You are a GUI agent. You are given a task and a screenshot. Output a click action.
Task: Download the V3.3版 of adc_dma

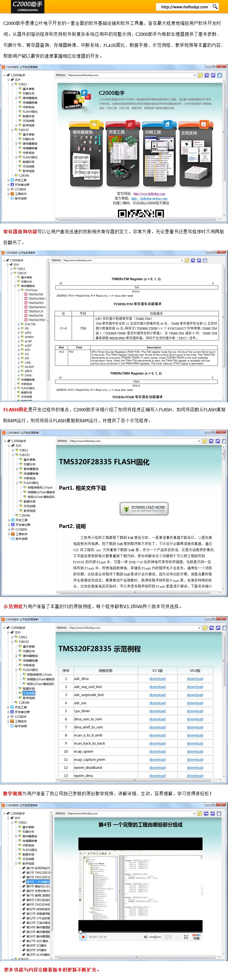click(x=157, y=679)
